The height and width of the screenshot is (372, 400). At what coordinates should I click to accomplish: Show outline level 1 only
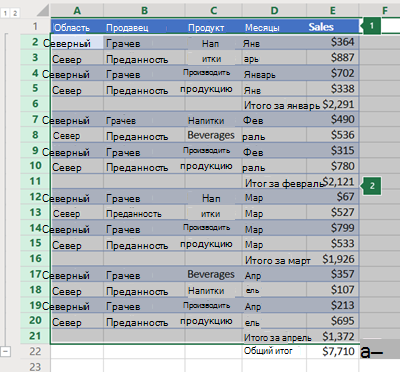click(5, 13)
